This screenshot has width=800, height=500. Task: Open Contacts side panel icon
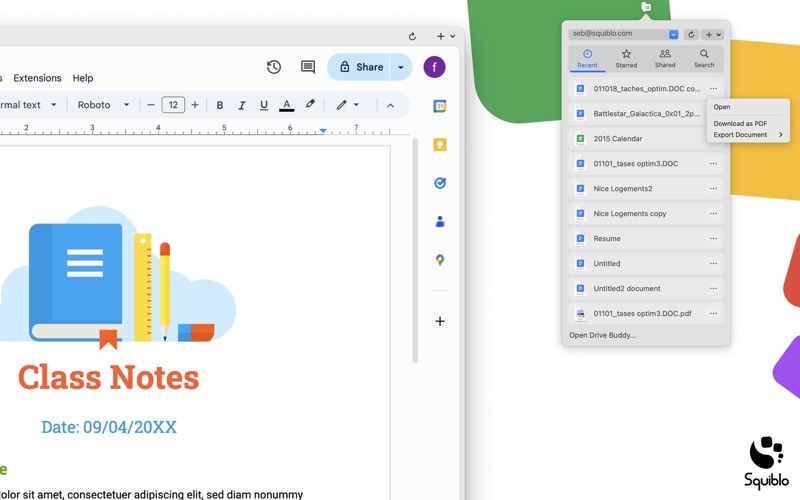coord(439,222)
